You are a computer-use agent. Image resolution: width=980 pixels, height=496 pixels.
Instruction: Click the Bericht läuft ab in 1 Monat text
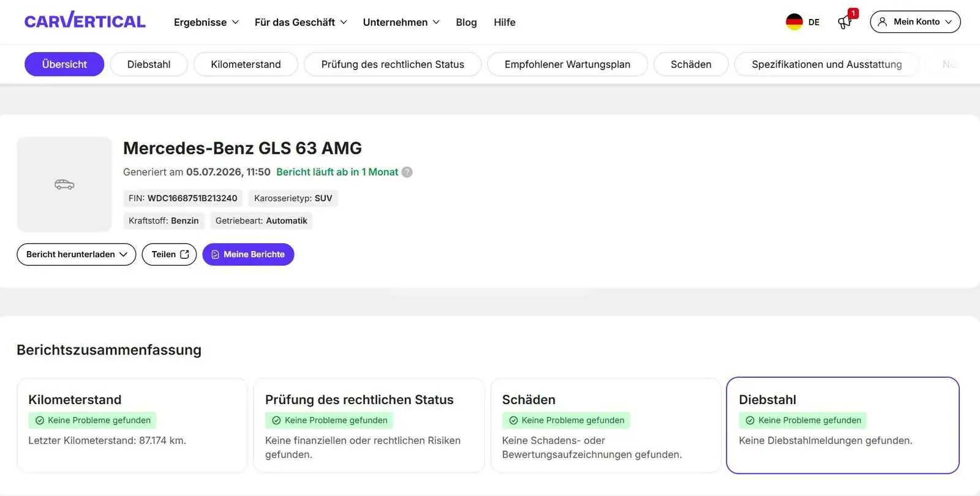[x=337, y=172]
